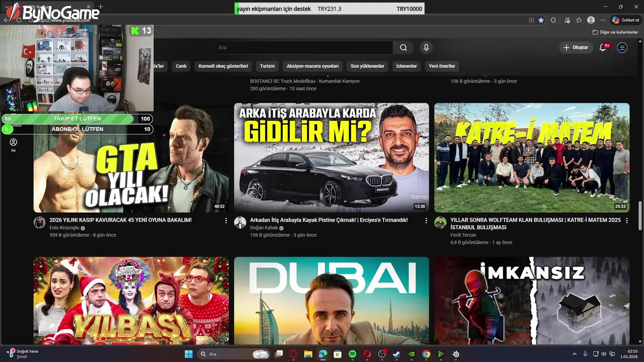This screenshot has height=362, width=644.
Task: Click the system tray microphone icon
Action: pyautogui.click(x=585, y=354)
